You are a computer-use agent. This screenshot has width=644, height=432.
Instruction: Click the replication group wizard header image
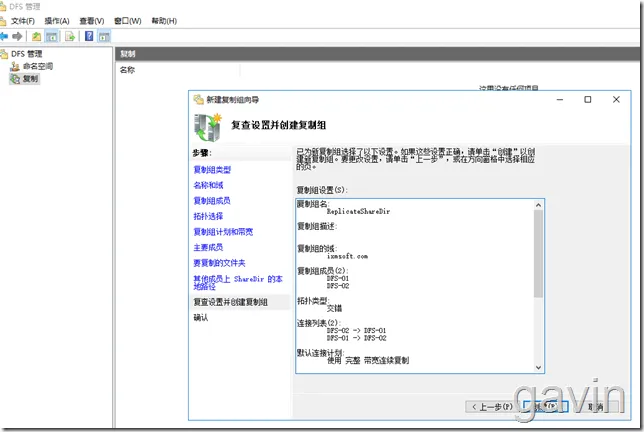tap(208, 128)
